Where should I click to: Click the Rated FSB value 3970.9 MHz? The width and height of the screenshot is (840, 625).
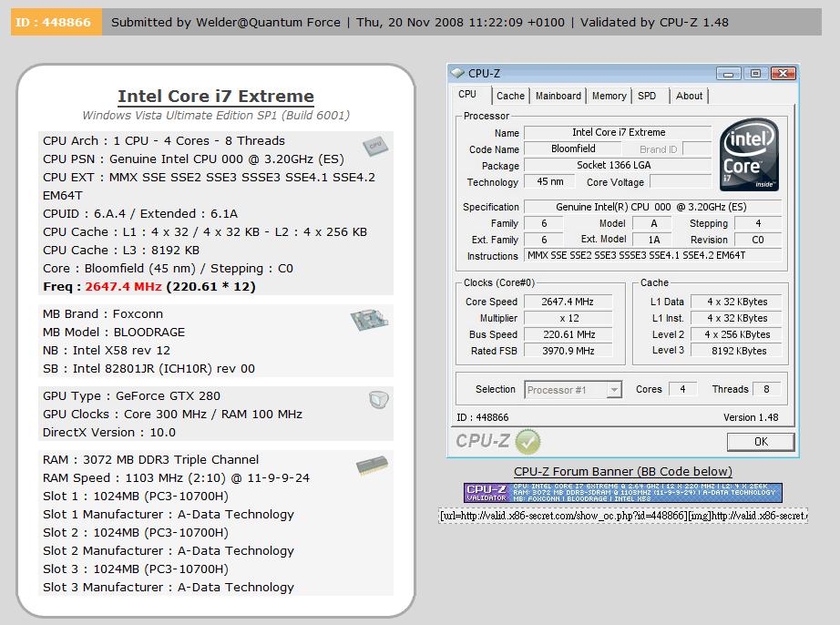[568, 351]
